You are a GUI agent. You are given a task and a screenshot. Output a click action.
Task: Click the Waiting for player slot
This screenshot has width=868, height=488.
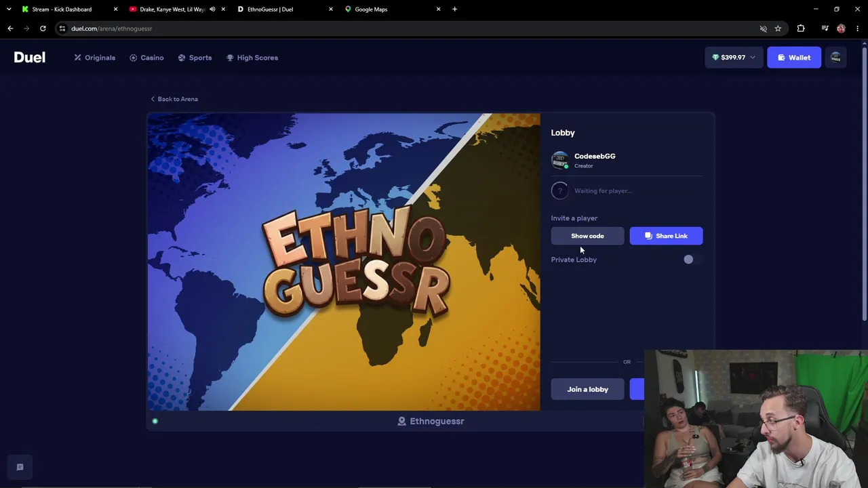point(627,190)
